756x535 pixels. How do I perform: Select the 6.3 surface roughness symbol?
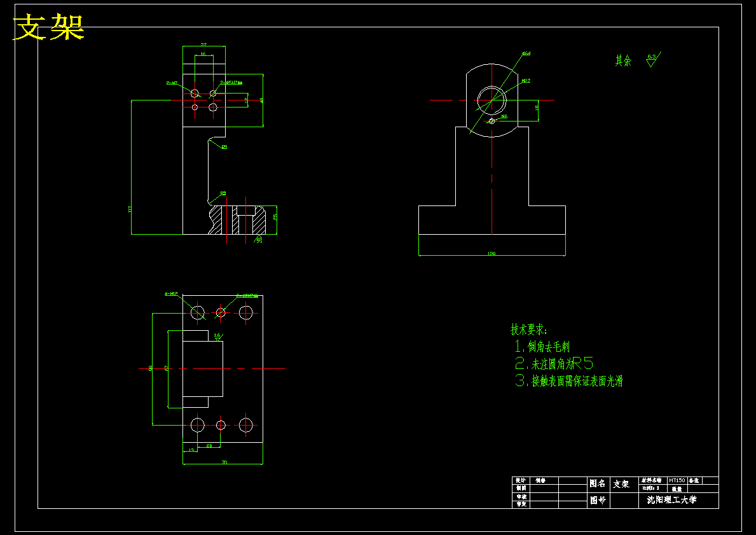pyautogui.click(x=653, y=59)
